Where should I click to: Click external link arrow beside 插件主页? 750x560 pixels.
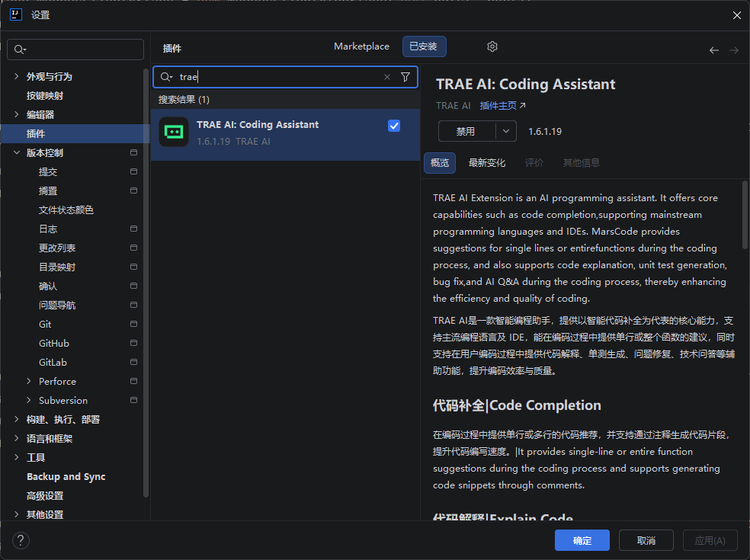522,106
